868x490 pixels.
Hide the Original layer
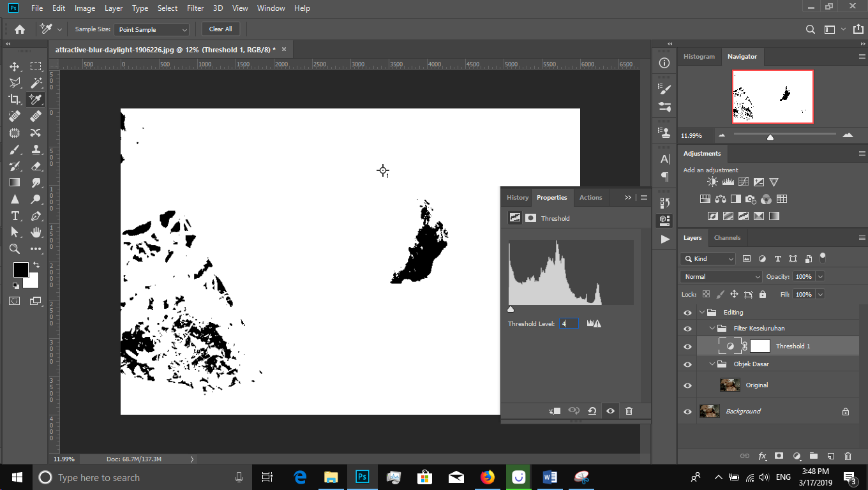pos(687,385)
